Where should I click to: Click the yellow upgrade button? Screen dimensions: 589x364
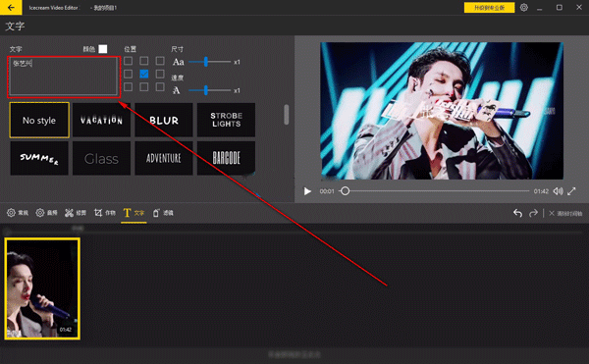pos(489,8)
